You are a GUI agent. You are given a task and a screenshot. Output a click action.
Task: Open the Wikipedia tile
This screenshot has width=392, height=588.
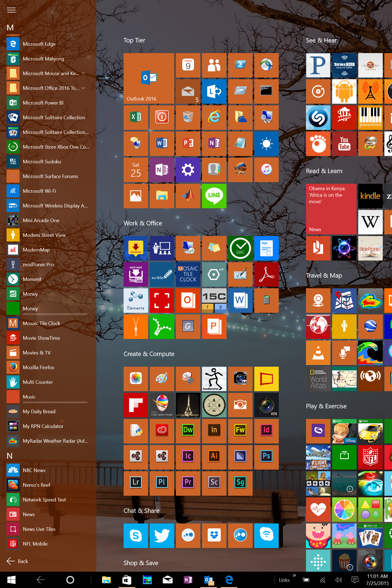pyautogui.click(x=370, y=222)
